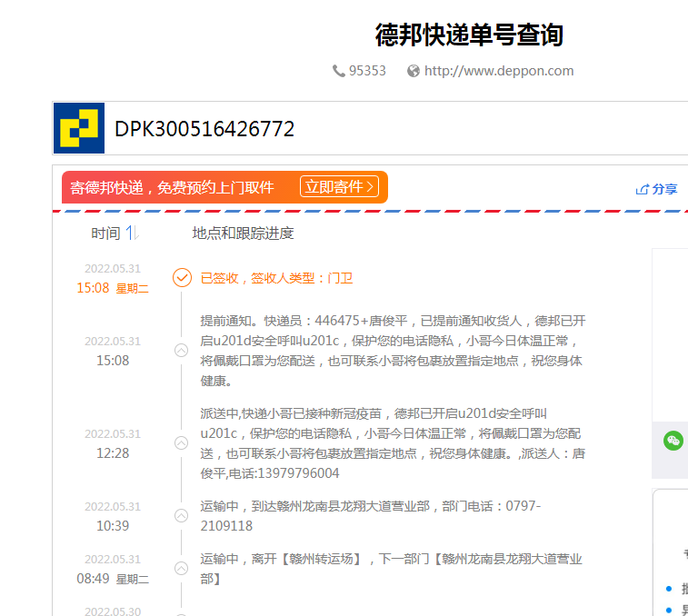Click the 2022.05.30 date at the bottom
The width and height of the screenshot is (688, 616).
coord(113,611)
